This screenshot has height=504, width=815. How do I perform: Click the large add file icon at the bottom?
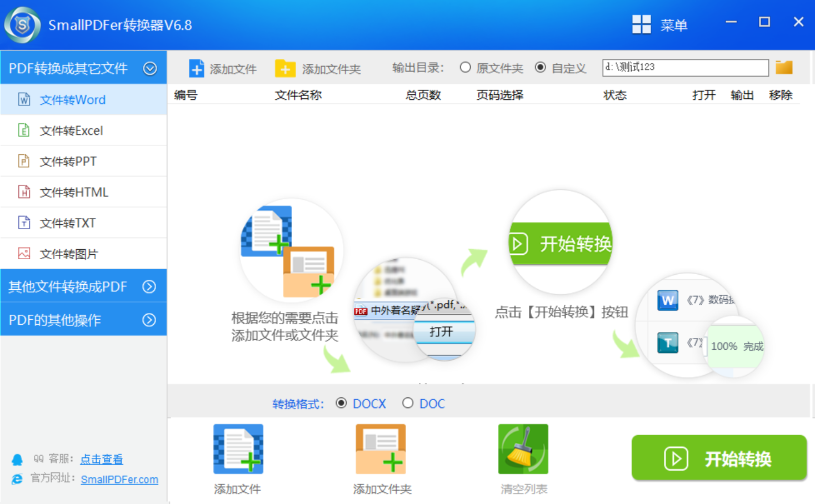click(238, 449)
